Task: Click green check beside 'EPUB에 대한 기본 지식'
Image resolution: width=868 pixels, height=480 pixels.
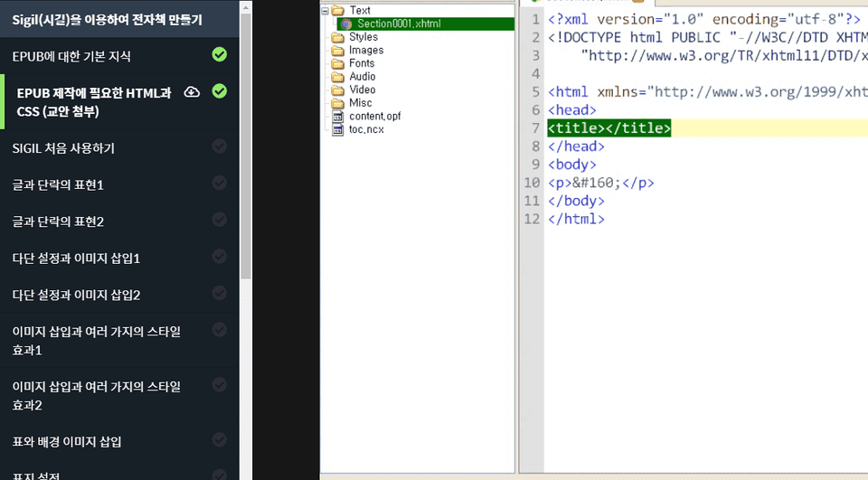Action: point(220,54)
